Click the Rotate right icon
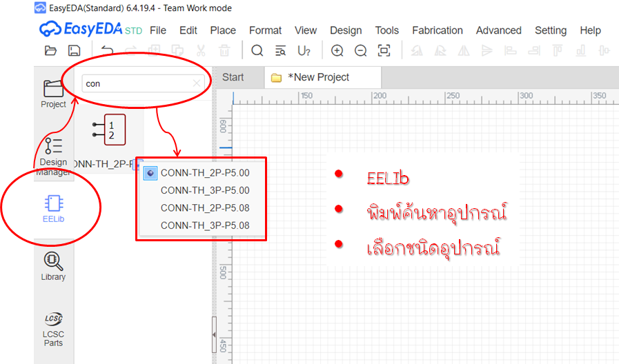 point(440,50)
